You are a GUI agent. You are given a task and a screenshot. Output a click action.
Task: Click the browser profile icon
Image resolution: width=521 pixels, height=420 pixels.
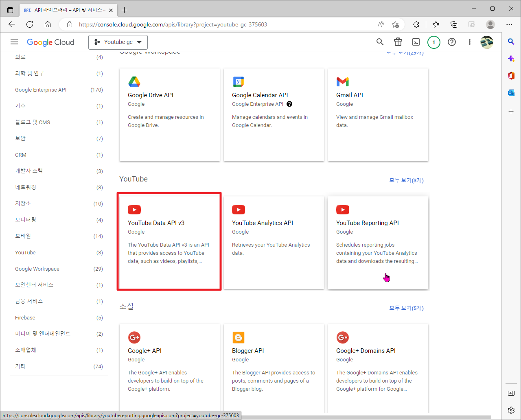(490, 24)
